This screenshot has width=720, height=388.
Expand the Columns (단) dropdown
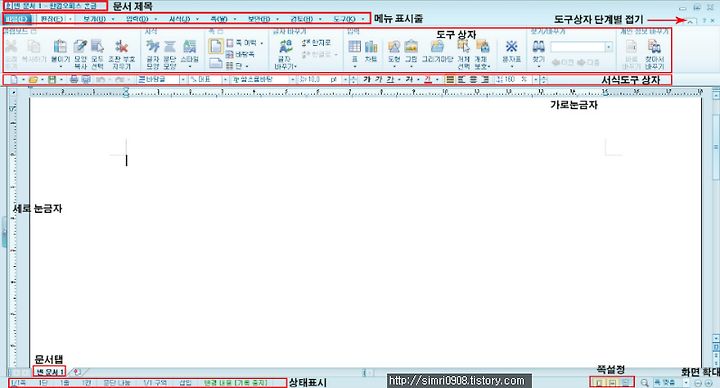click(x=247, y=66)
